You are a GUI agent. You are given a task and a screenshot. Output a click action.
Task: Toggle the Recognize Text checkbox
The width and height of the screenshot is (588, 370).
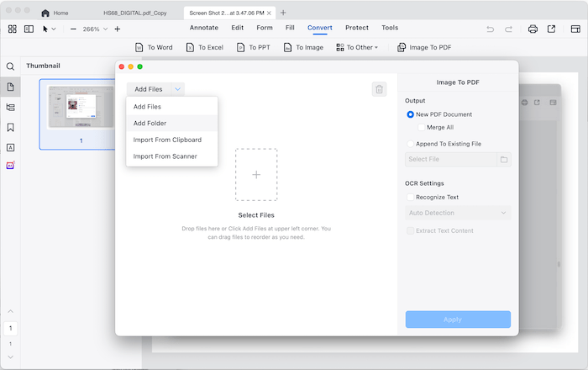(410, 197)
